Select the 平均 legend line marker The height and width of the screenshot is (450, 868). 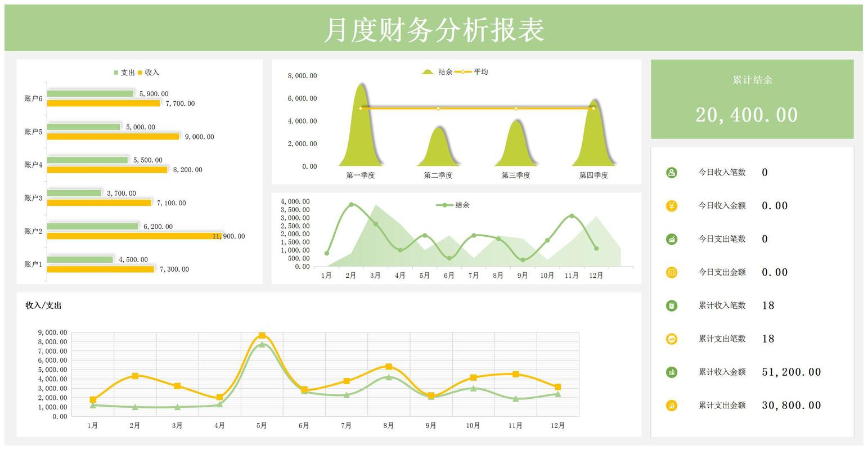(463, 72)
